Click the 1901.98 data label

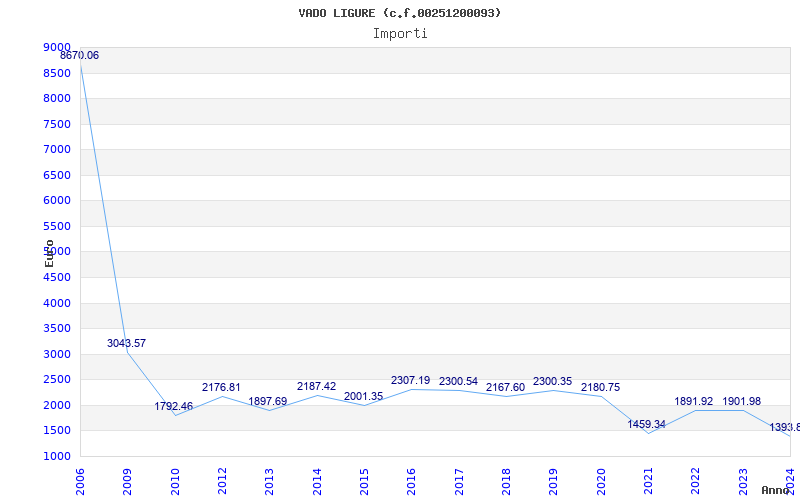pyautogui.click(x=742, y=402)
